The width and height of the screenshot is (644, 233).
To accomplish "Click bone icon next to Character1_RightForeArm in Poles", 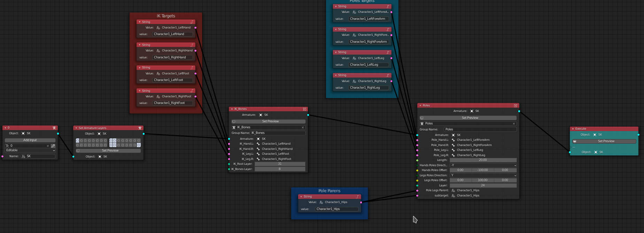I will coord(453,145).
